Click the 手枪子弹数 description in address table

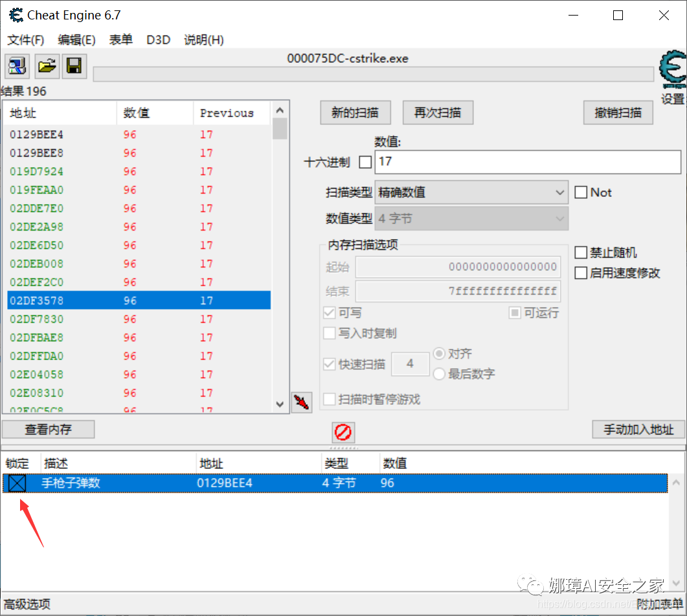coord(71,483)
